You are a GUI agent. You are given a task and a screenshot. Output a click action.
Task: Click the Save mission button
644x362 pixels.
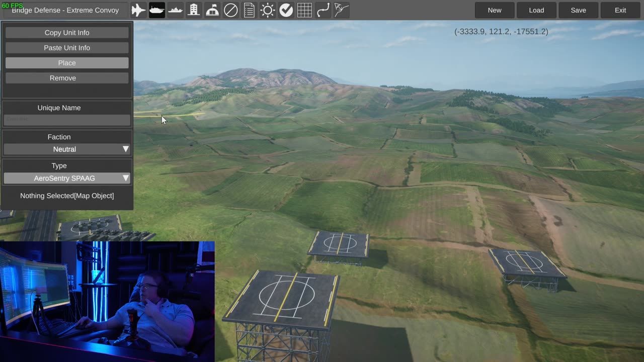[x=578, y=10]
